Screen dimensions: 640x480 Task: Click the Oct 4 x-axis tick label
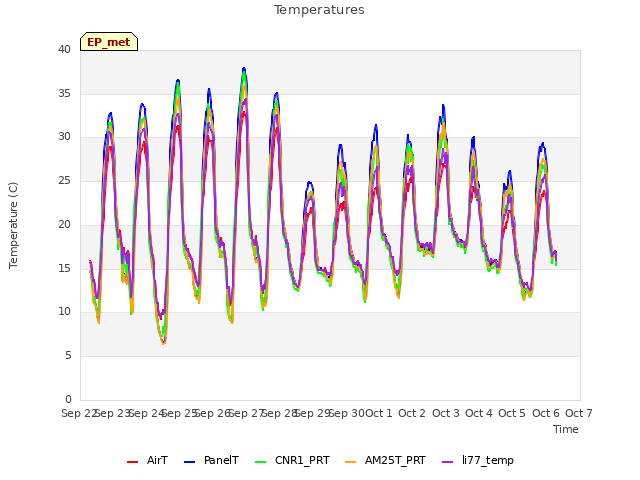click(x=479, y=413)
